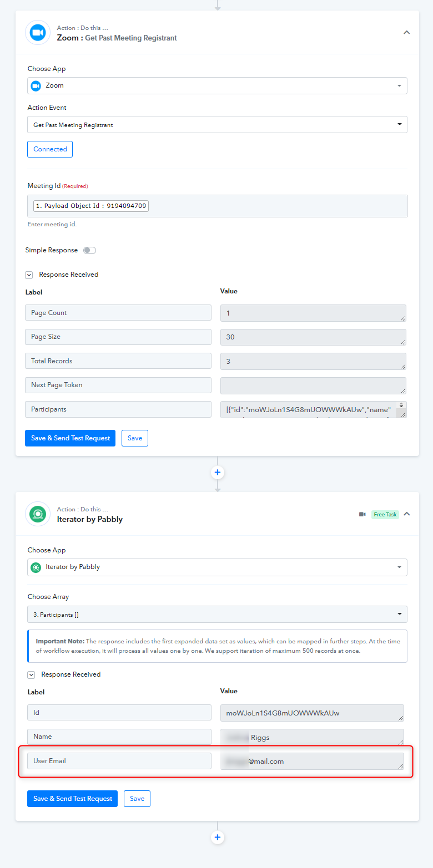Image resolution: width=433 pixels, height=868 pixels.
Task: Click Save in the Zoom step
Action: (135, 438)
